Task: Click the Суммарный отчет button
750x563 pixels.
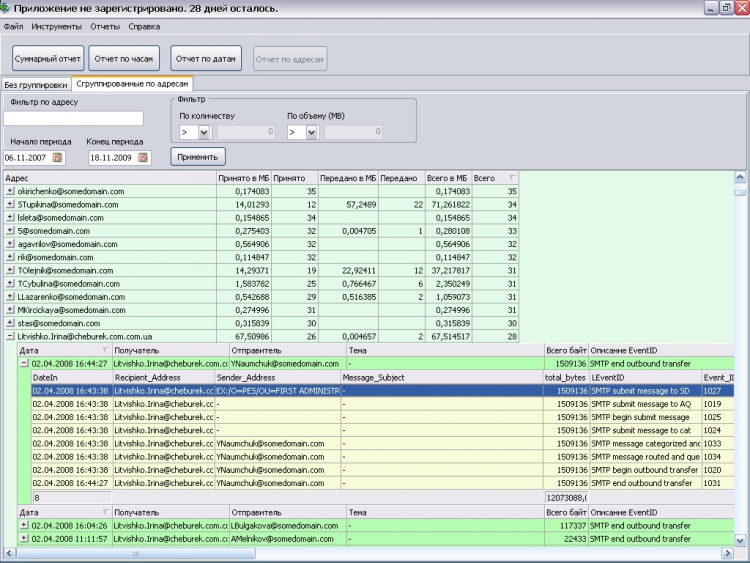Action: pyautogui.click(x=48, y=59)
